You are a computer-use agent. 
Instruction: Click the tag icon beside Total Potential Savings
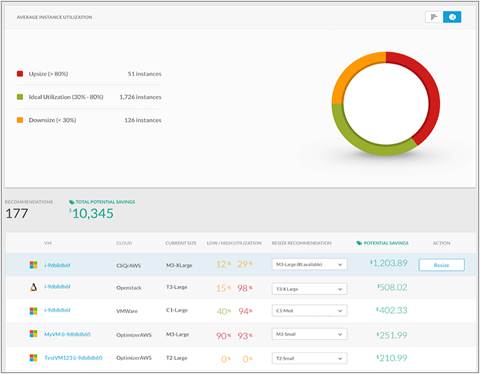[71, 202]
